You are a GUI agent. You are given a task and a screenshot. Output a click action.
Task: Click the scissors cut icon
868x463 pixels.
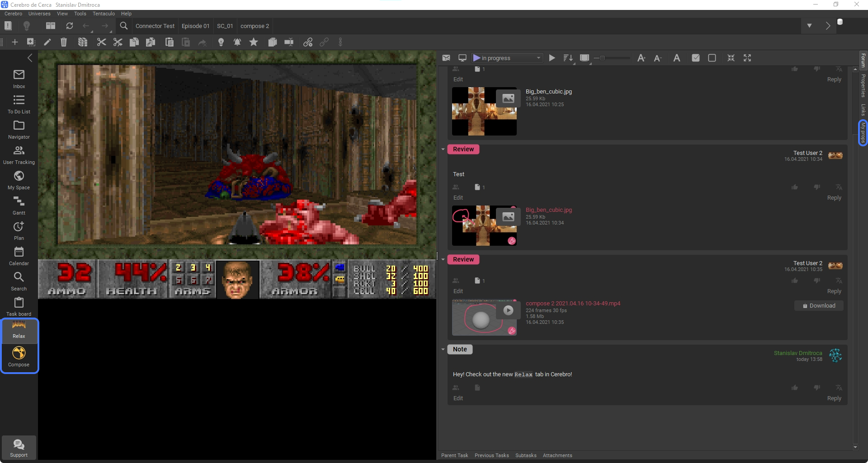pos(101,42)
